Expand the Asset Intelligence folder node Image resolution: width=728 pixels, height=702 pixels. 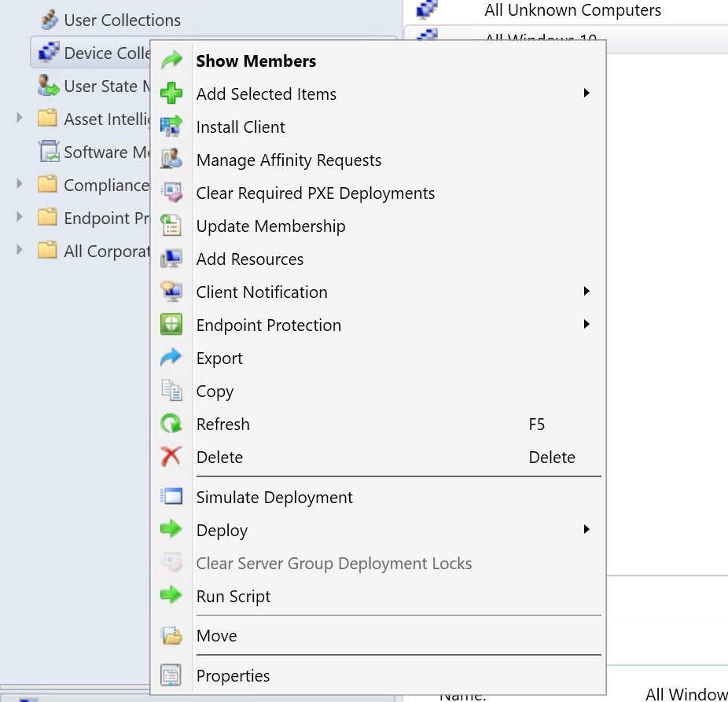tap(20, 119)
